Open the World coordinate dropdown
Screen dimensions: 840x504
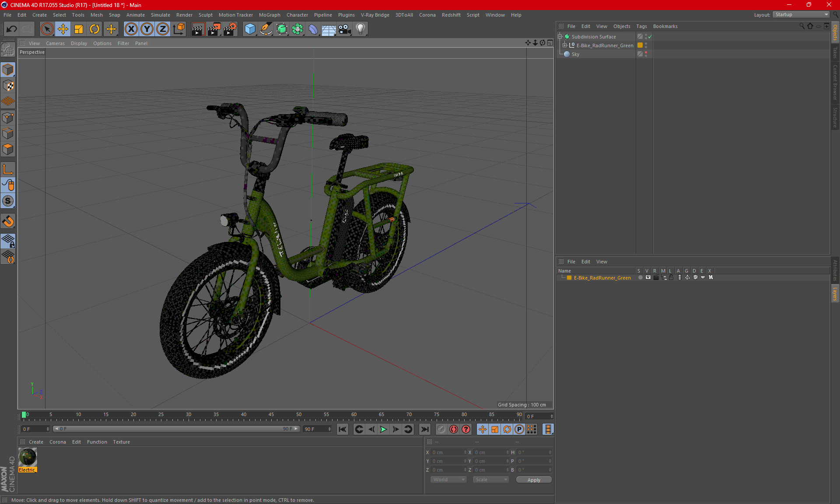point(449,479)
